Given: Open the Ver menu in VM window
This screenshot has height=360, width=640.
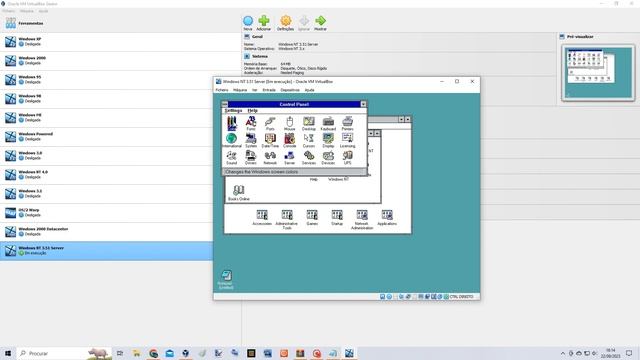Looking at the screenshot, I should pyautogui.click(x=255, y=90).
